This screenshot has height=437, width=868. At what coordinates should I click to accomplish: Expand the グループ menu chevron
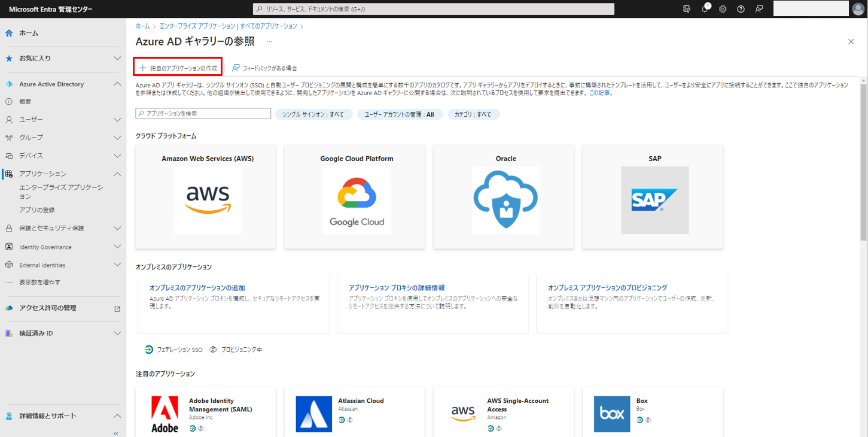coord(117,138)
